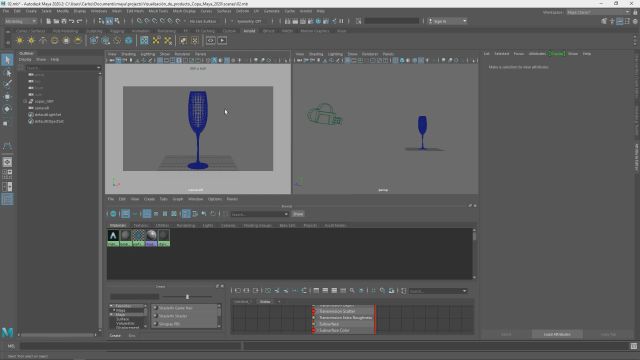The width and height of the screenshot is (640, 360).
Task: Toggle the Modeling Toolkit sidebar button
Action: (604, 21)
